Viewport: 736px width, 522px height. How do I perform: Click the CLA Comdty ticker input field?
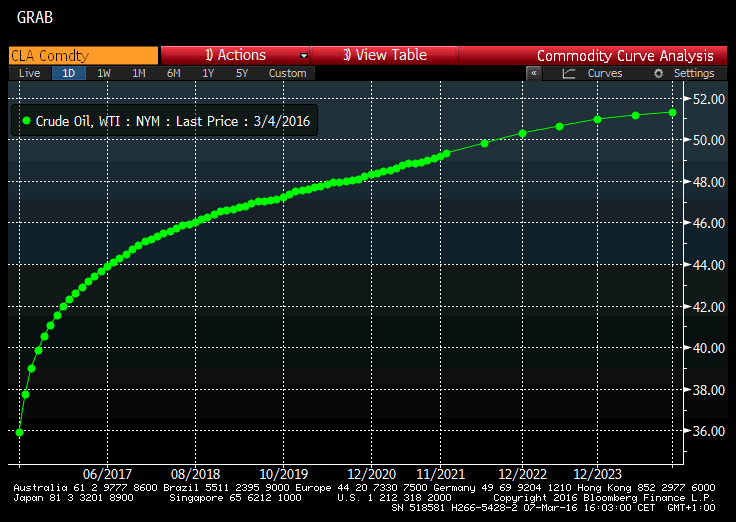(x=84, y=55)
